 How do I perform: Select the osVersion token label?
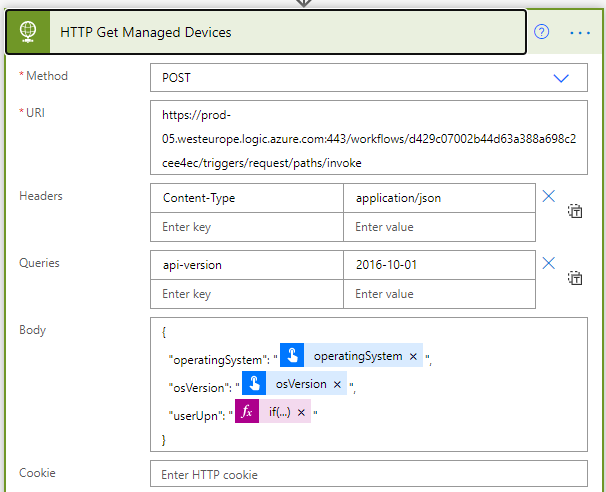point(301,384)
